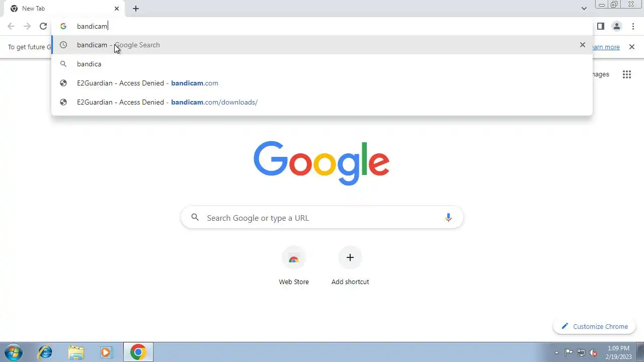This screenshot has width=644, height=362.
Task: Launch Internet Explorer from the taskbar
Action: (45, 352)
